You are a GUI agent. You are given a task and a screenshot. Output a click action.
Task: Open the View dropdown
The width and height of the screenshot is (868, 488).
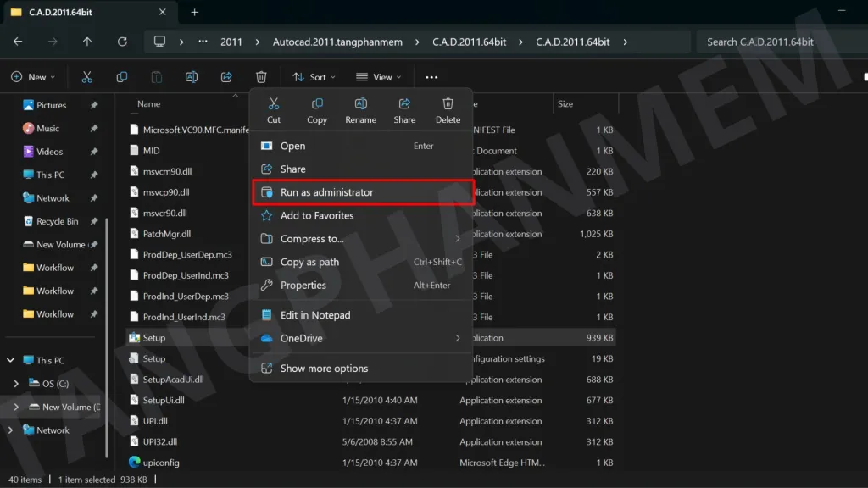(x=379, y=77)
